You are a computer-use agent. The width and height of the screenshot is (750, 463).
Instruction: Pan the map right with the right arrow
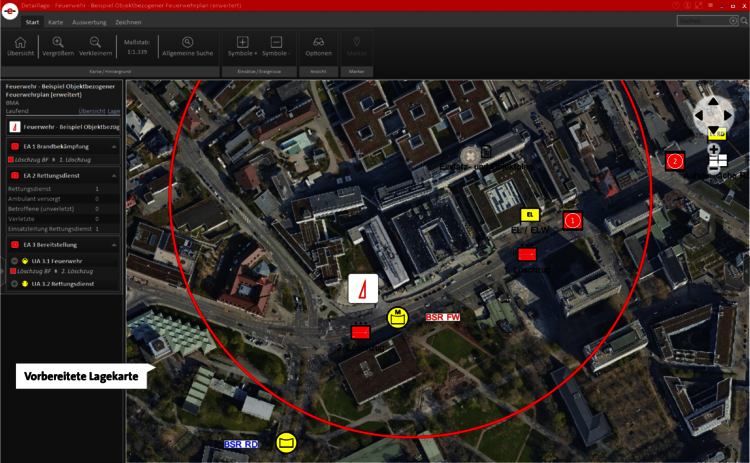point(728,115)
